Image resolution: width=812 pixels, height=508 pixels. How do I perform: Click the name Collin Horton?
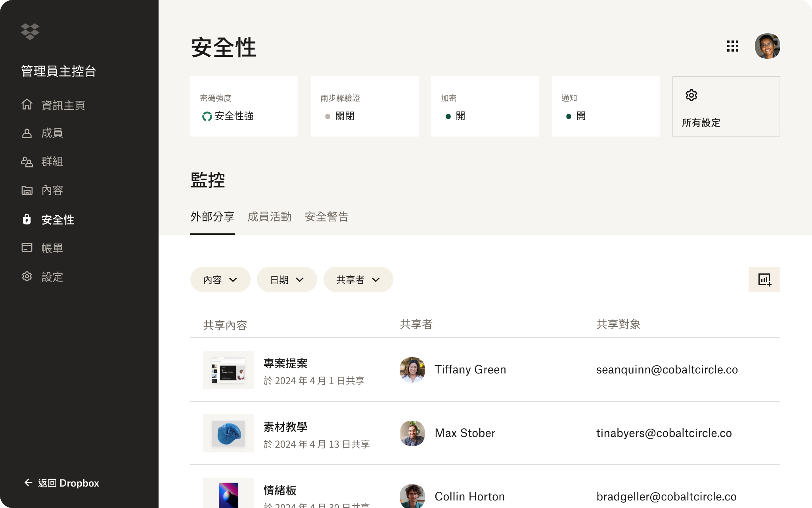(470, 496)
